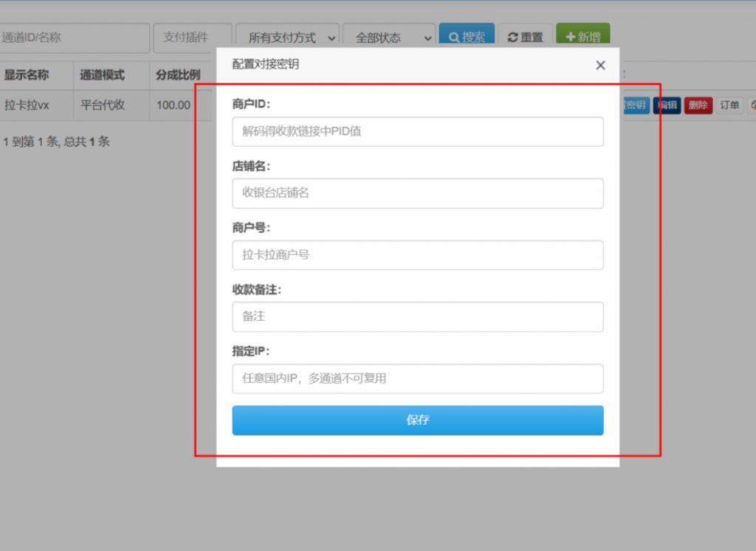Click the magnifier icon on the 搜索 button
The width and height of the screenshot is (756, 551).
pyautogui.click(x=456, y=35)
